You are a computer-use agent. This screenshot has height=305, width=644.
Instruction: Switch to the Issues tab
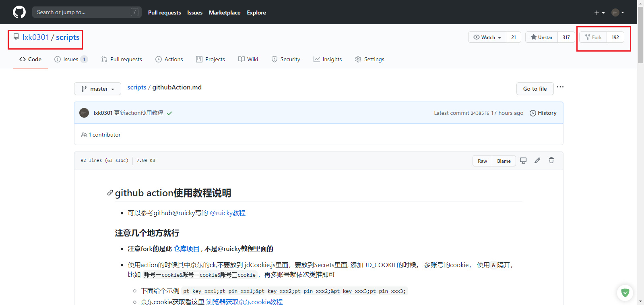(x=70, y=59)
